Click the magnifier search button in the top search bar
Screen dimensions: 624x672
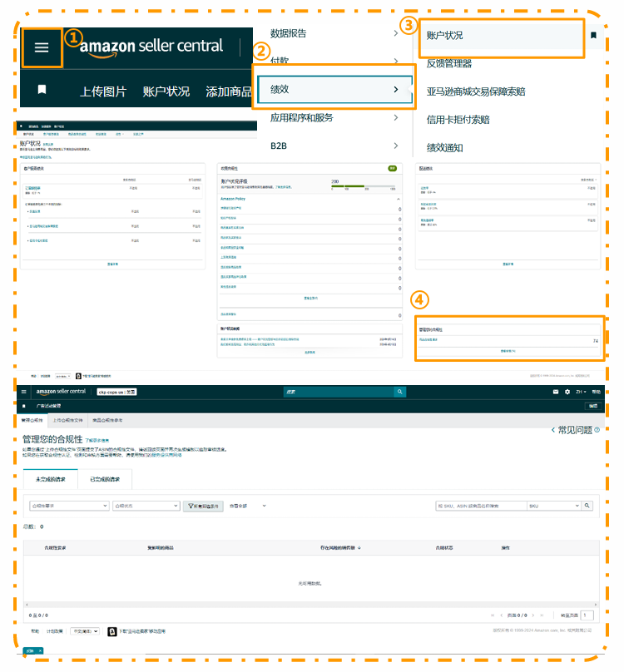[399, 392]
